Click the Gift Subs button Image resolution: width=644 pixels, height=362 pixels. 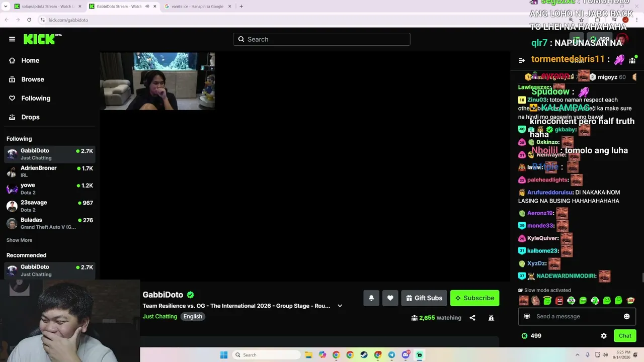(x=424, y=298)
